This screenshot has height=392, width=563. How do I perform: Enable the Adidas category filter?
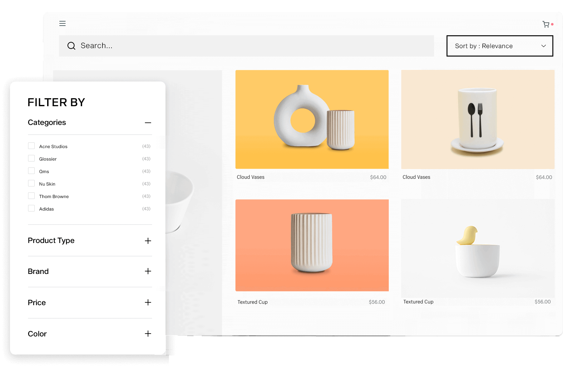tap(31, 208)
